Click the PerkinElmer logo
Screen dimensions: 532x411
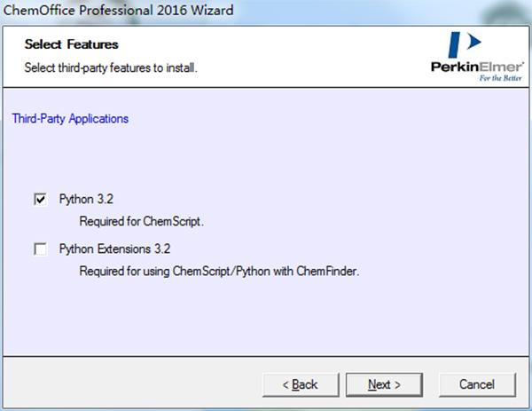pyautogui.click(x=477, y=57)
